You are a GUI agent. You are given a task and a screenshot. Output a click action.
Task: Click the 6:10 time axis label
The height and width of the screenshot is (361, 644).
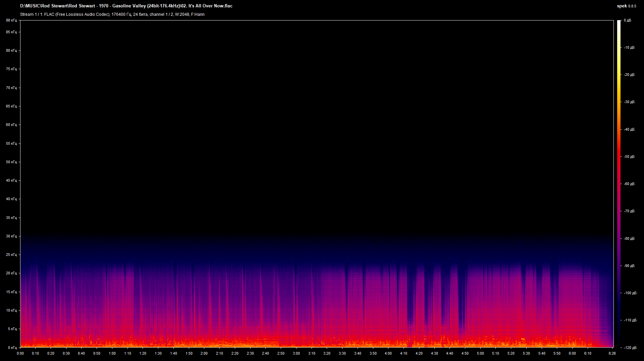tap(588, 353)
